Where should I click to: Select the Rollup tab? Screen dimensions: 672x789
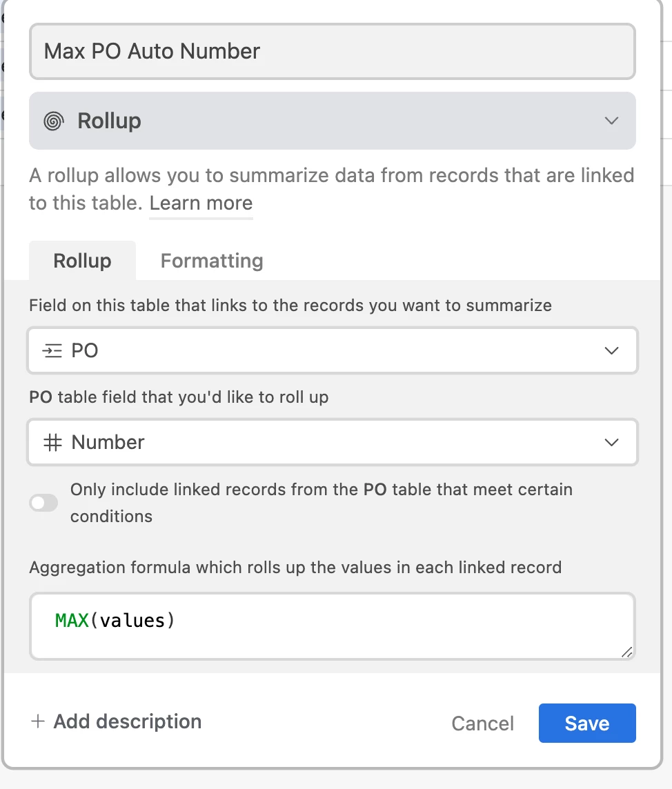click(x=82, y=261)
